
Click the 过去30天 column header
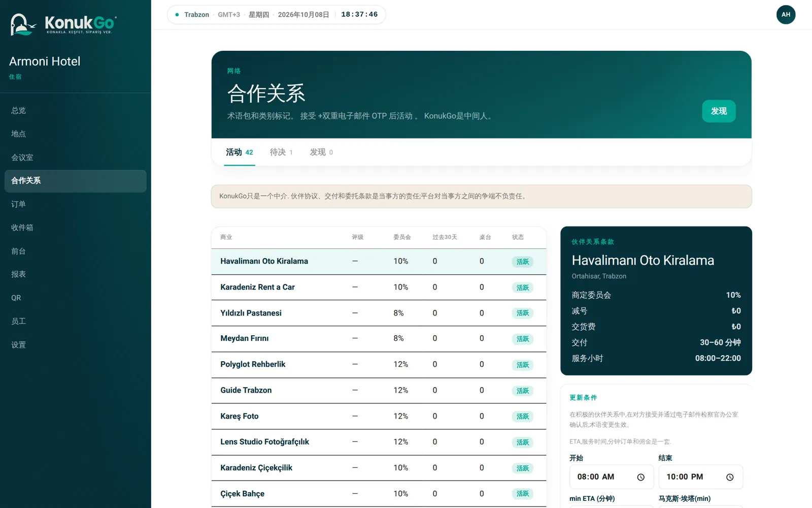445,237
